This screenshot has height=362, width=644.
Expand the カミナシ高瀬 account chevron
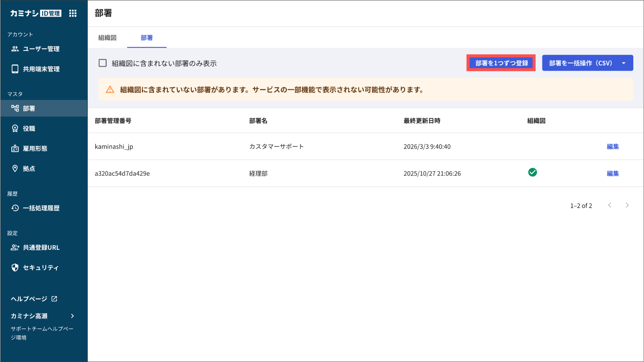(x=72, y=316)
